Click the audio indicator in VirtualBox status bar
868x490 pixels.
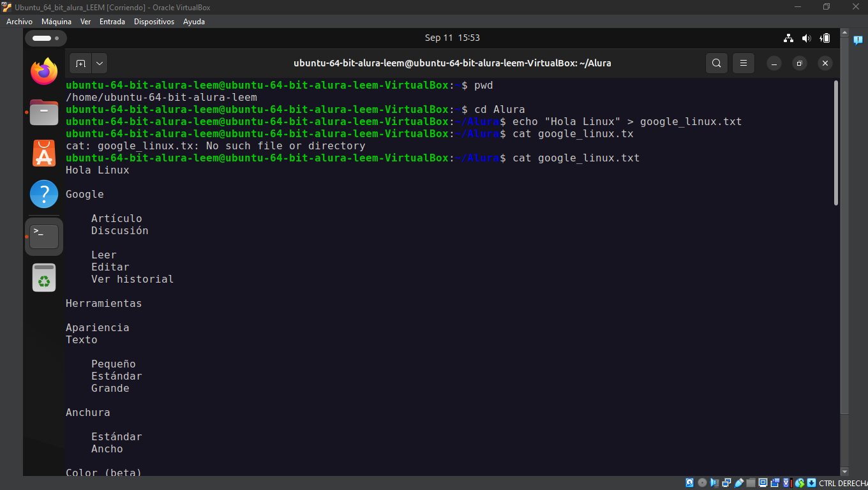(715, 483)
